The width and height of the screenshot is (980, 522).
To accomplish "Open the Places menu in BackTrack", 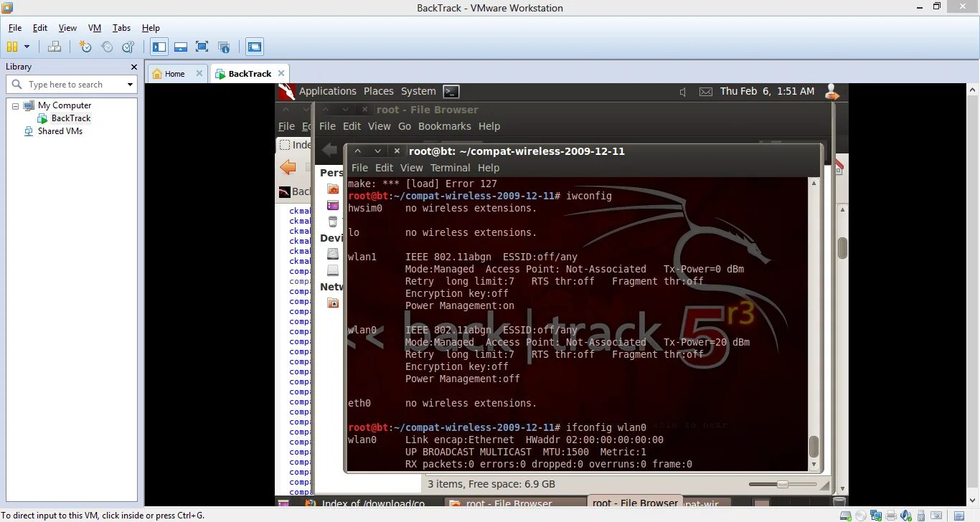I will click(x=379, y=91).
